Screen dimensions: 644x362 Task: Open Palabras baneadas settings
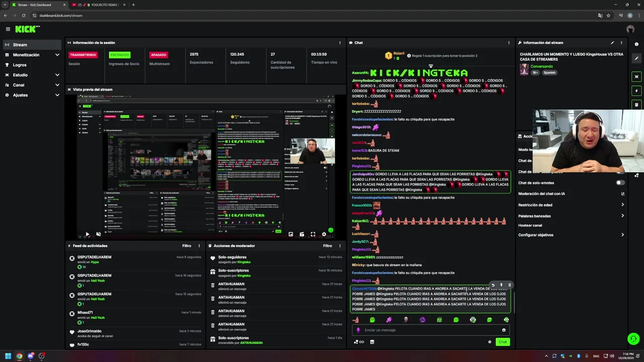point(571,216)
